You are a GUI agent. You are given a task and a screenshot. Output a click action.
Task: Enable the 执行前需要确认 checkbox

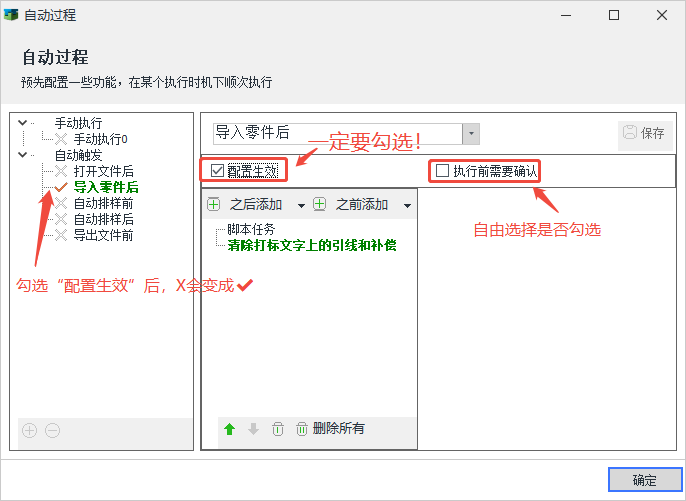click(443, 171)
